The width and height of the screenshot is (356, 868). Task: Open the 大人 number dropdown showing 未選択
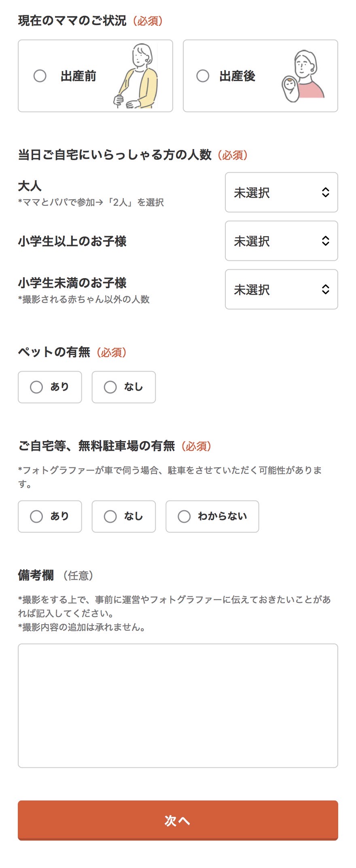click(x=282, y=192)
